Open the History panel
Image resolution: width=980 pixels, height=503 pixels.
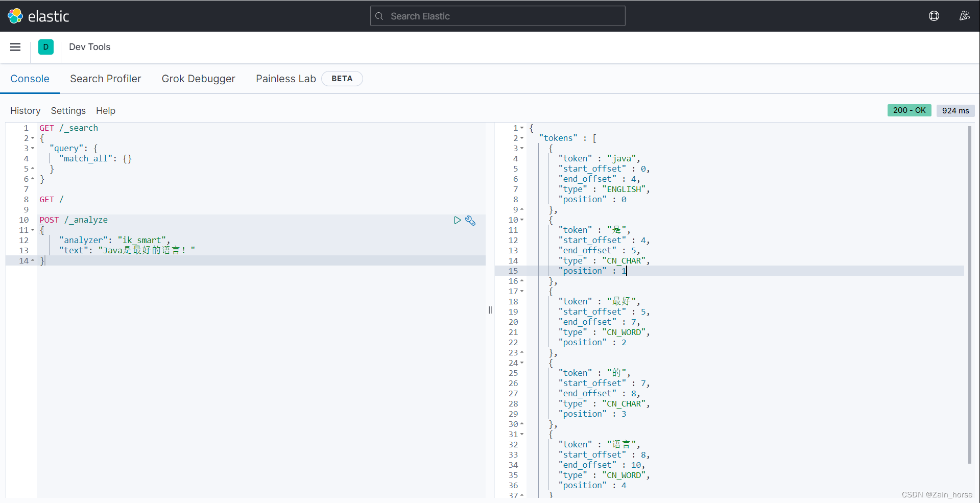click(x=25, y=111)
